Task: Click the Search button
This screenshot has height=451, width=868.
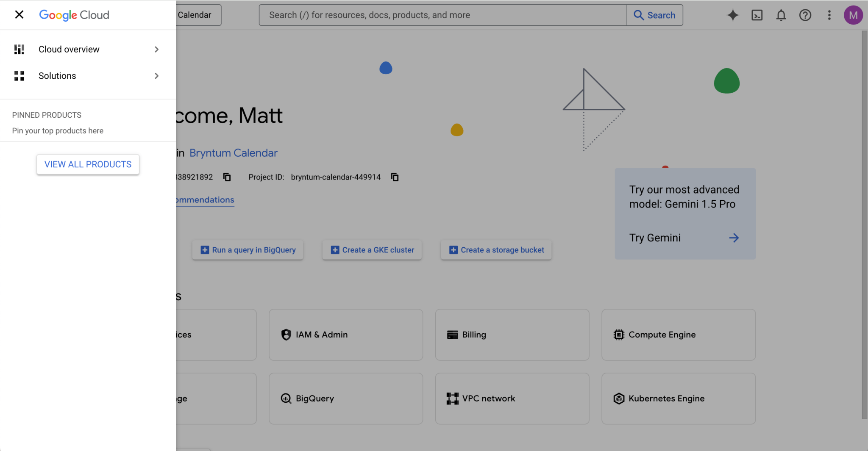Action: click(655, 15)
